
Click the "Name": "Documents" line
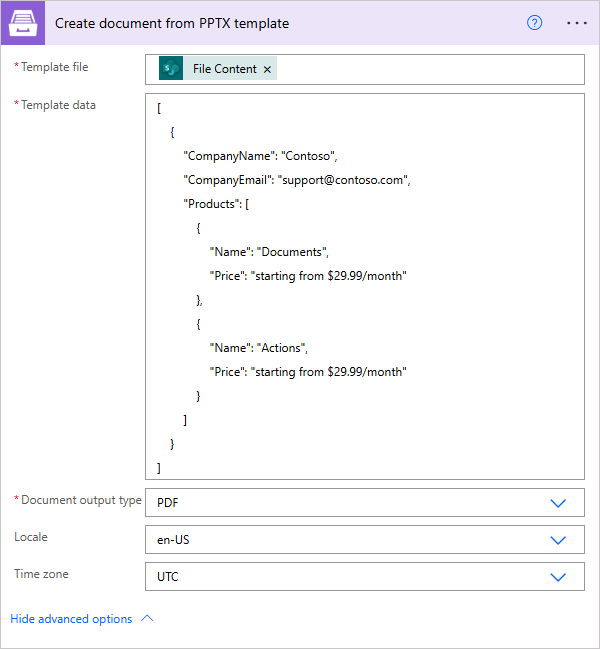[269, 252]
